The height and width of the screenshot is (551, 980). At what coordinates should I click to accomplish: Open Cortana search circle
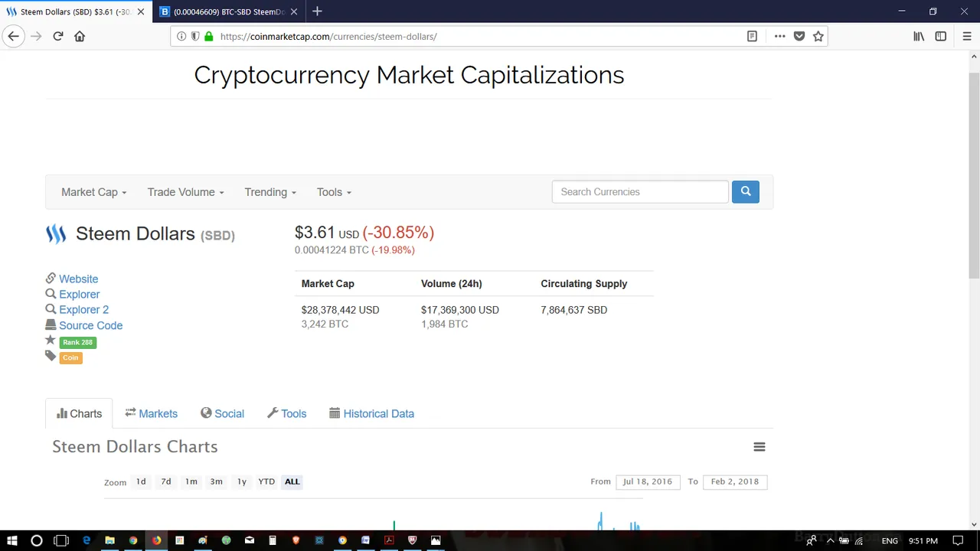pyautogui.click(x=36, y=540)
